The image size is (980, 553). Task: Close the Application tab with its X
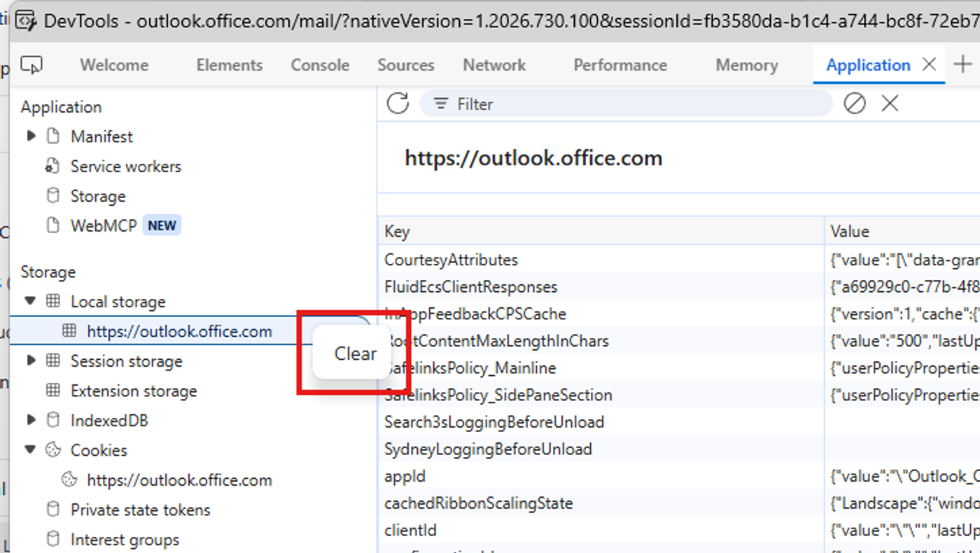coord(929,64)
